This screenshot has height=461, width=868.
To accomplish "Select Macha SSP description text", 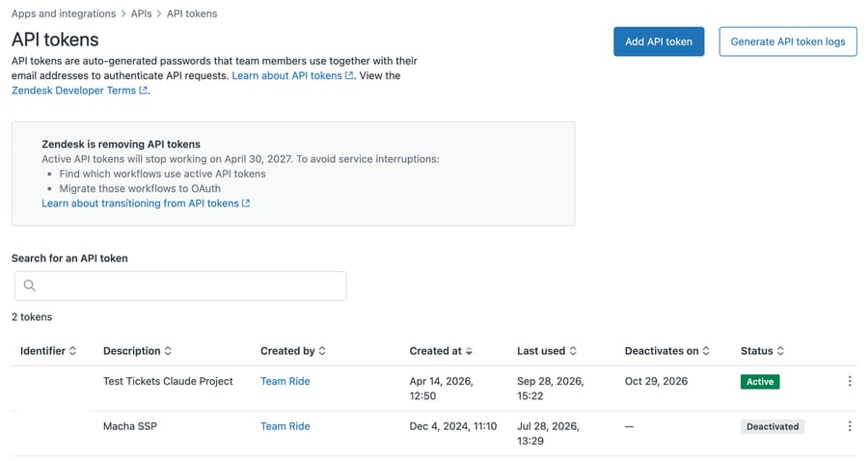I will [130, 426].
